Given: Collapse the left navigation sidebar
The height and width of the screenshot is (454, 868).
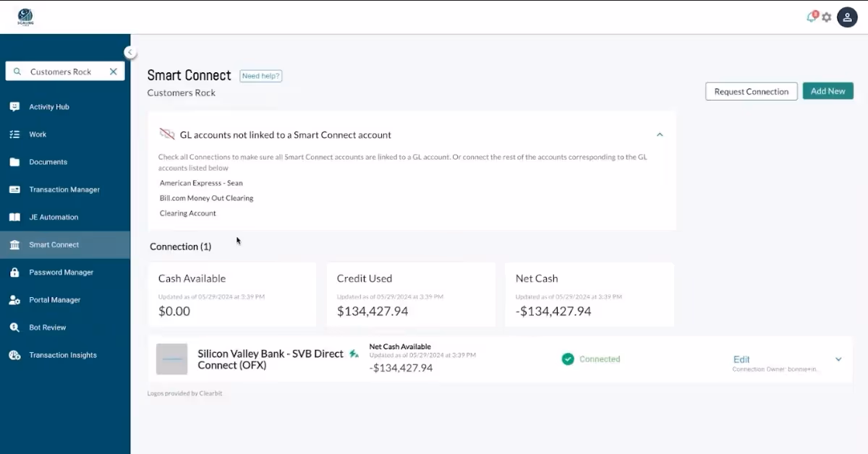Looking at the screenshot, I should click(130, 51).
